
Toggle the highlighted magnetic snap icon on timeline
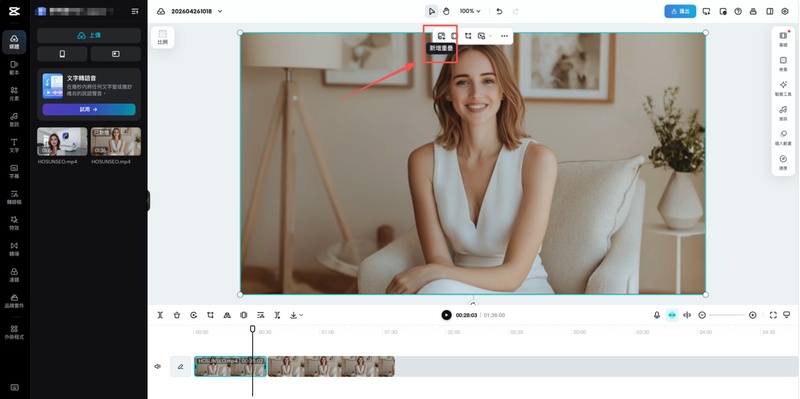672,315
